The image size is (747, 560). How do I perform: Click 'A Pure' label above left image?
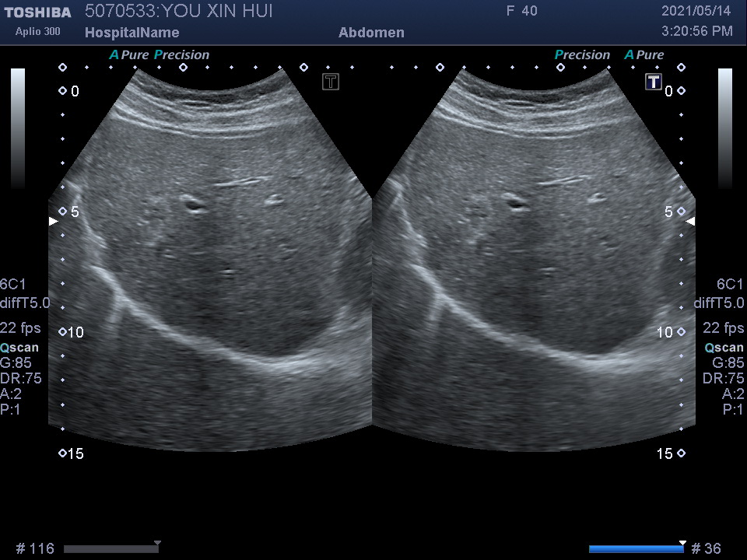(x=129, y=54)
